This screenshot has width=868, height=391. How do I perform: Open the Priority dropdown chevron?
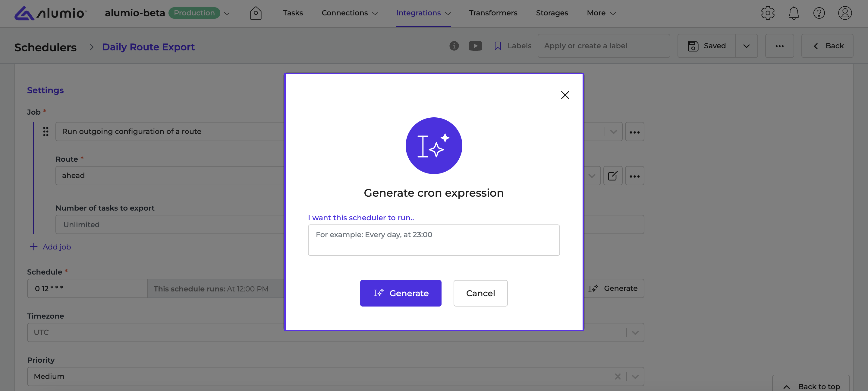(635, 377)
